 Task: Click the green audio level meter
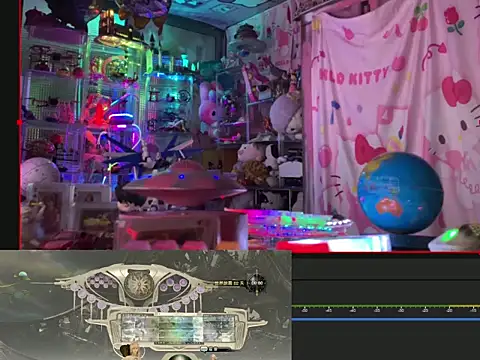[x=386, y=306]
